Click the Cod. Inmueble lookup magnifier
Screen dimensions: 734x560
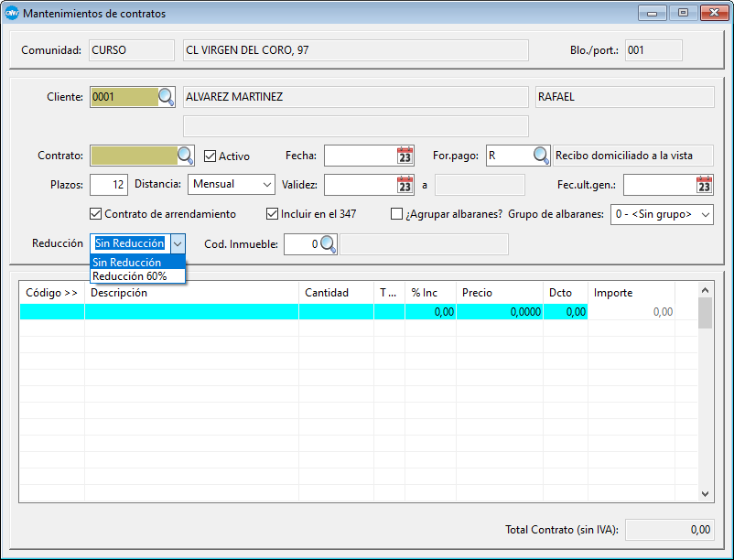click(328, 244)
